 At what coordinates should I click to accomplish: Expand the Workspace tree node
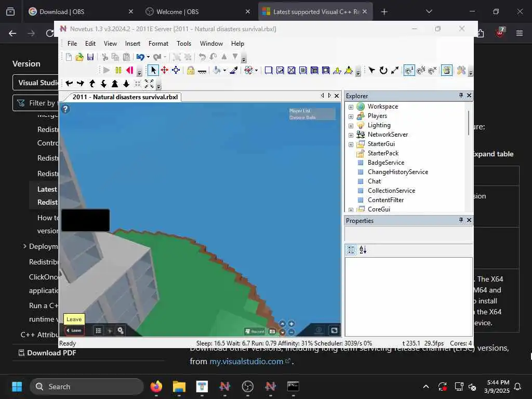(351, 107)
